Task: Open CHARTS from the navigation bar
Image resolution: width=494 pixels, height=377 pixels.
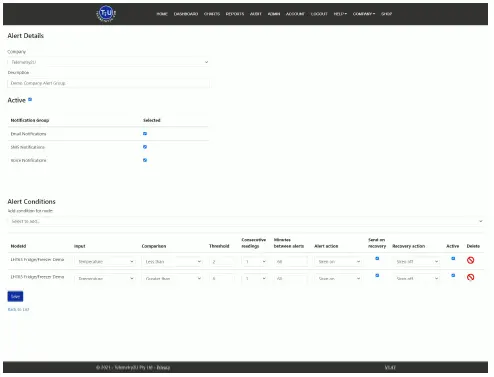Action: (213, 14)
